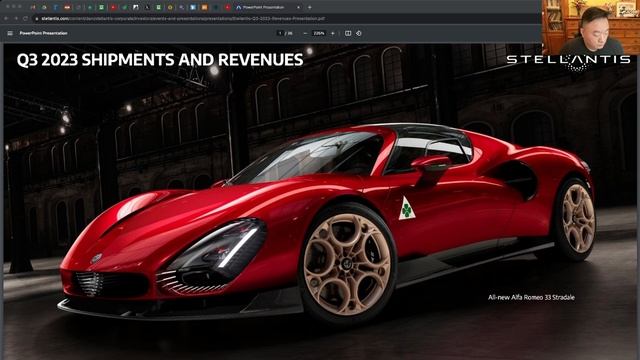This screenshot has width=640, height=360.
Task: Click the Q3 2023 Shipments and Revenues heading
Action: [x=160, y=60]
